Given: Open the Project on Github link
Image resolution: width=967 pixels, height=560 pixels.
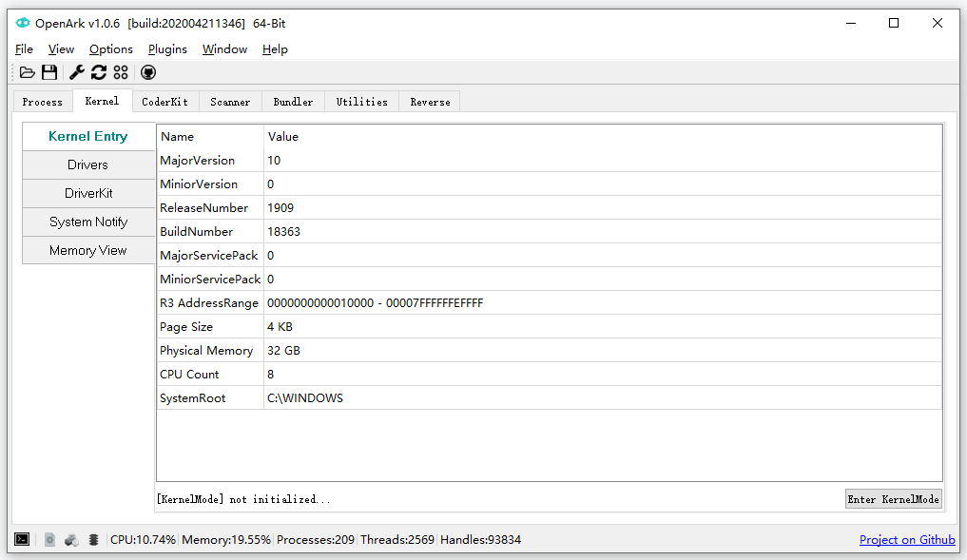Looking at the screenshot, I should (907, 540).
